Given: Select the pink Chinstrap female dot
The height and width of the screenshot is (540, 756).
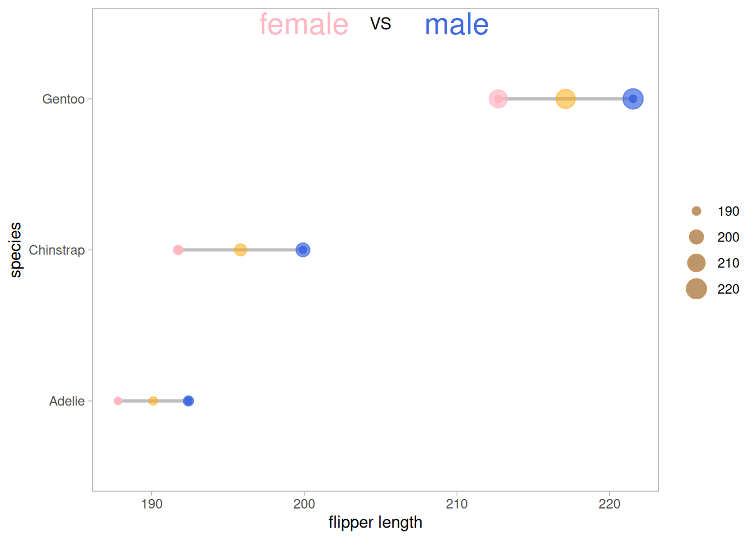Looking at the screenshot, I should pyautogui.click(x=178, y=250).
